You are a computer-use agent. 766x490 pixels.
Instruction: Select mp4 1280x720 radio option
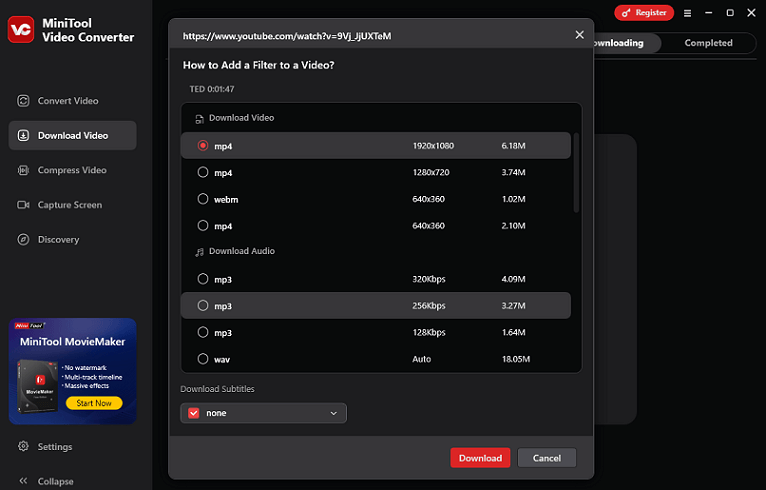203,172
